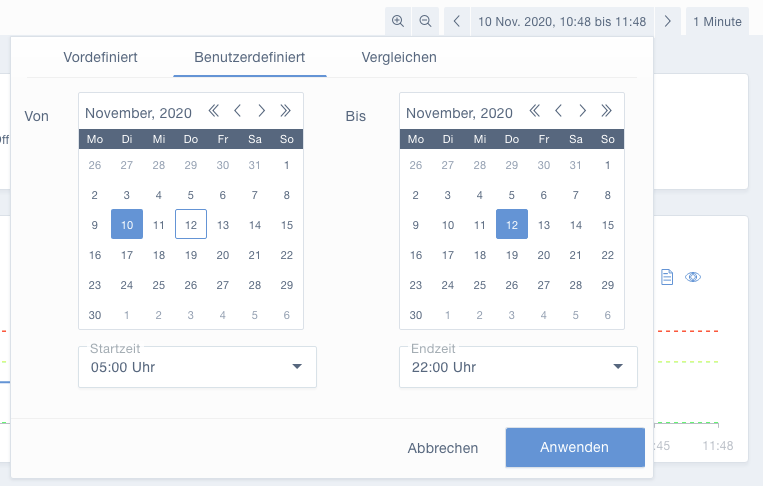Open the Endzeit dropdown
Viewport: 763px width, 486px height.
pyautogui.click(x=518, y=367)
